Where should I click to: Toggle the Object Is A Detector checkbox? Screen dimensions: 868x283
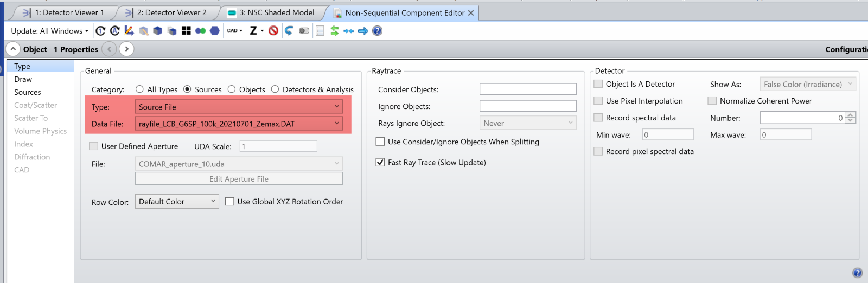click(x=598, y=84)
